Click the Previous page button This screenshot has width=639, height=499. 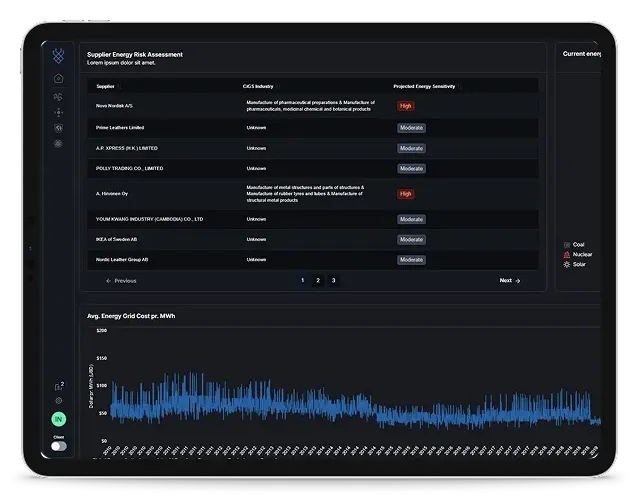pos(121,281)
